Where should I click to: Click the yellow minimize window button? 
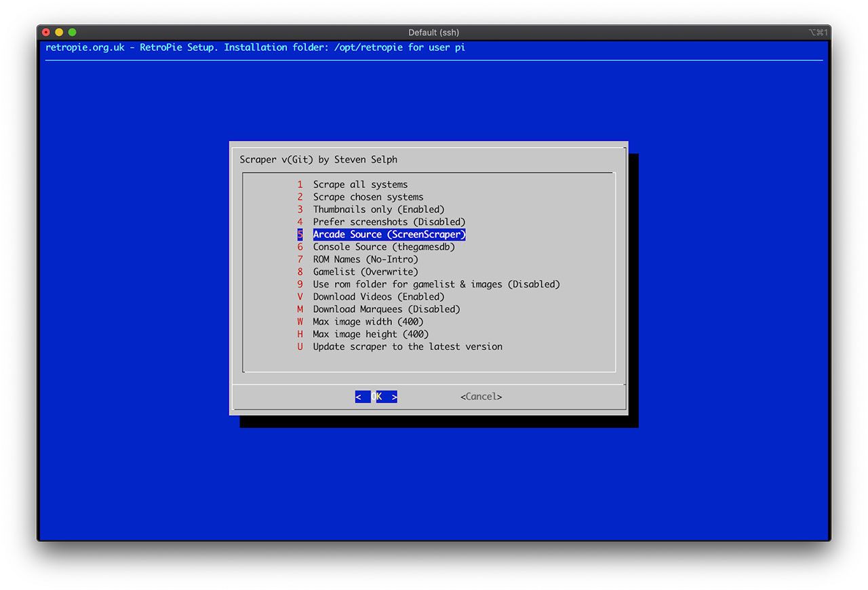click(x=59, y=33)
